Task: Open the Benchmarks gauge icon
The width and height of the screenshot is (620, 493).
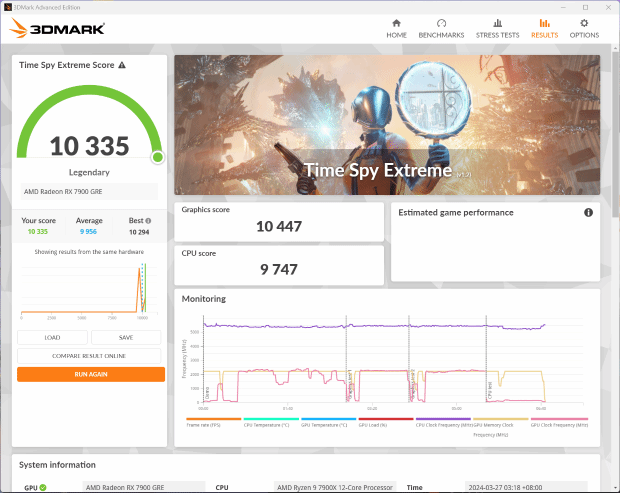Action: (x=441, y=23)
